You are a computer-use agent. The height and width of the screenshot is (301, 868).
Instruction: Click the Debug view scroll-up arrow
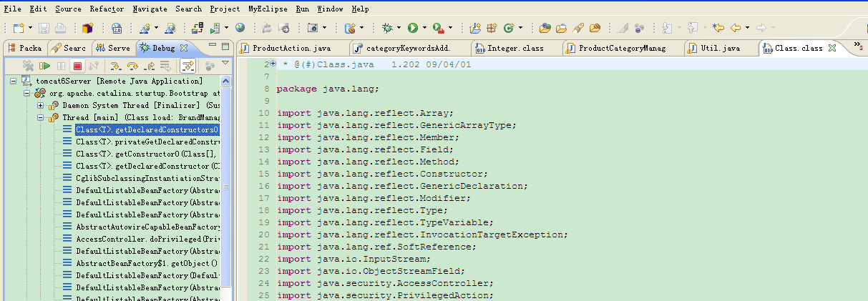click(226, 82)
